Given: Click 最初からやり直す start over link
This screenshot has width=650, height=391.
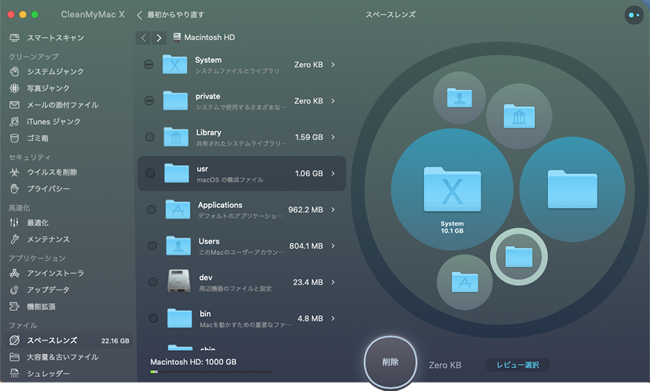Looking at the screenshot, I should pos(170,15).
